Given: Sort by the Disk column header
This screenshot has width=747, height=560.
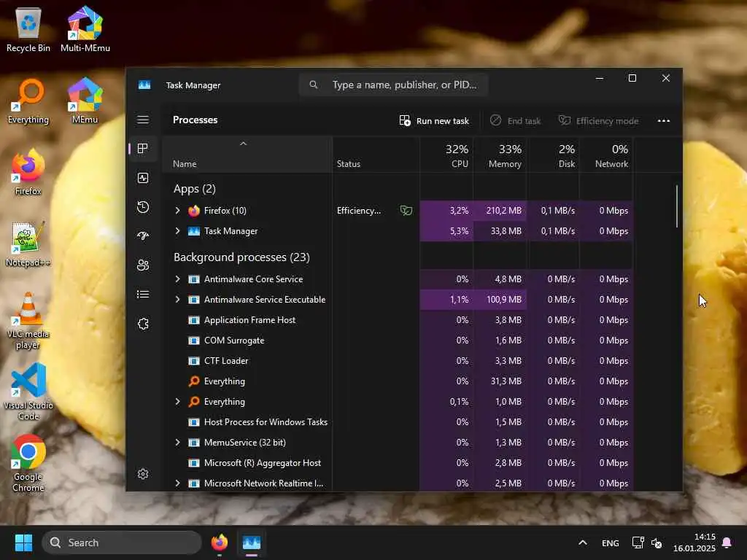Looking at the screenshot, I should (553, 155).
